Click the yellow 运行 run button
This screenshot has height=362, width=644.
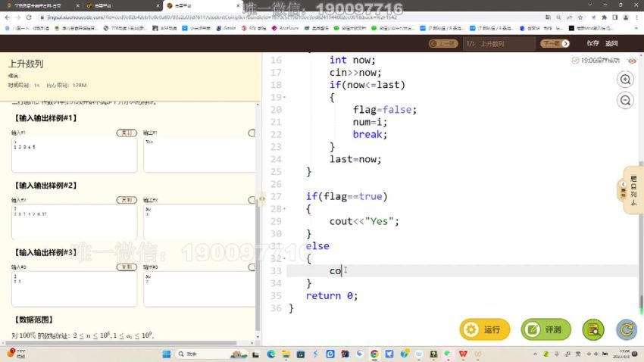485,329
